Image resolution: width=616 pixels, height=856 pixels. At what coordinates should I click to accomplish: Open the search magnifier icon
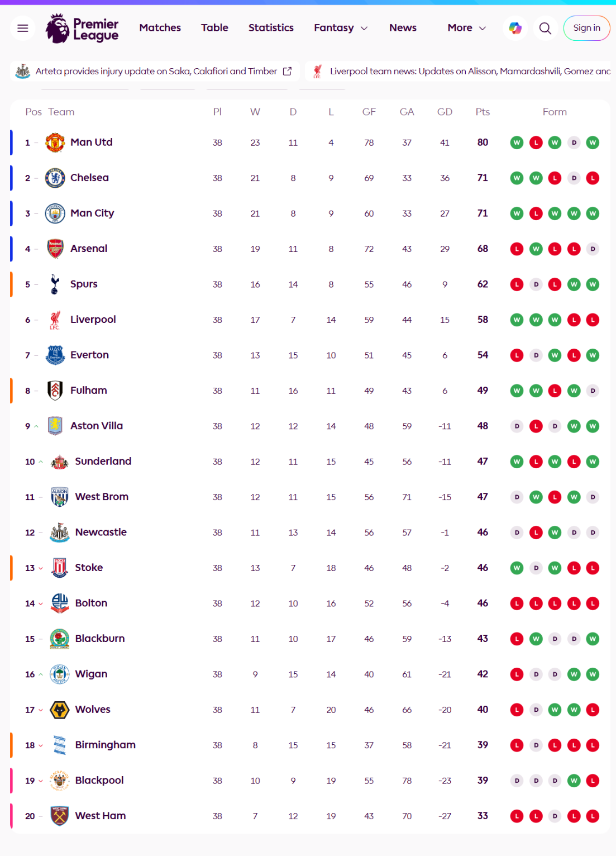[x=545, y=28]
